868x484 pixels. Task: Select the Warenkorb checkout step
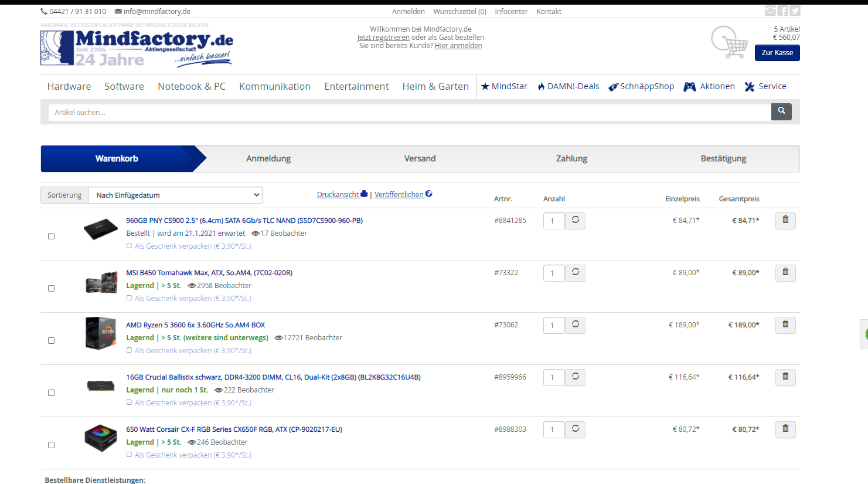(x=117, y=158)
